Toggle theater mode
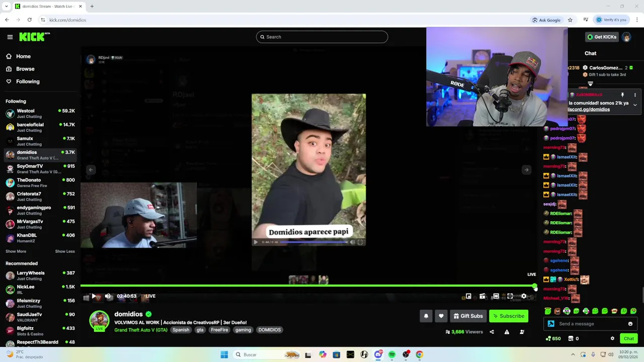 [496, 296]
